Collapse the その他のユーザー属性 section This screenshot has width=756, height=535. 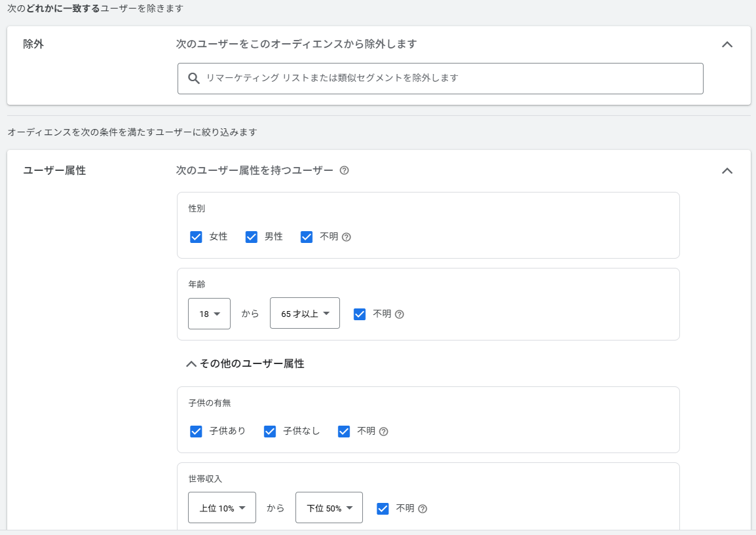pos(245,364)
